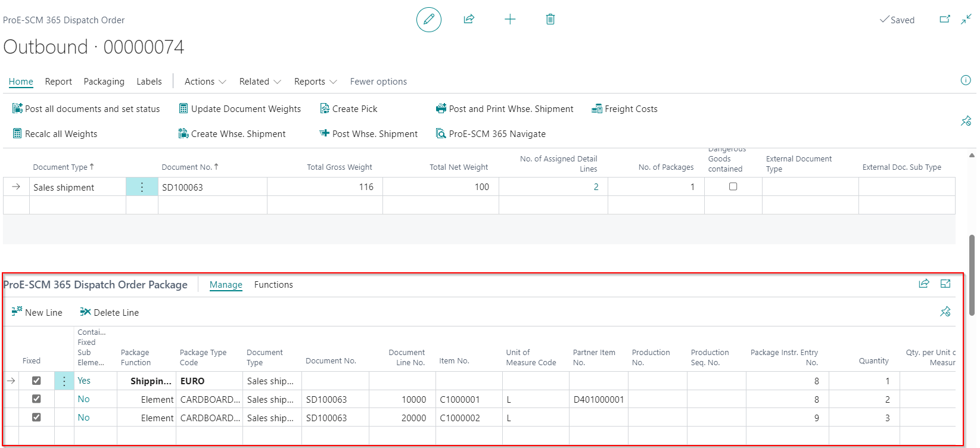
Task: Click Create Pick button
Action: click(x=349, y=109)
